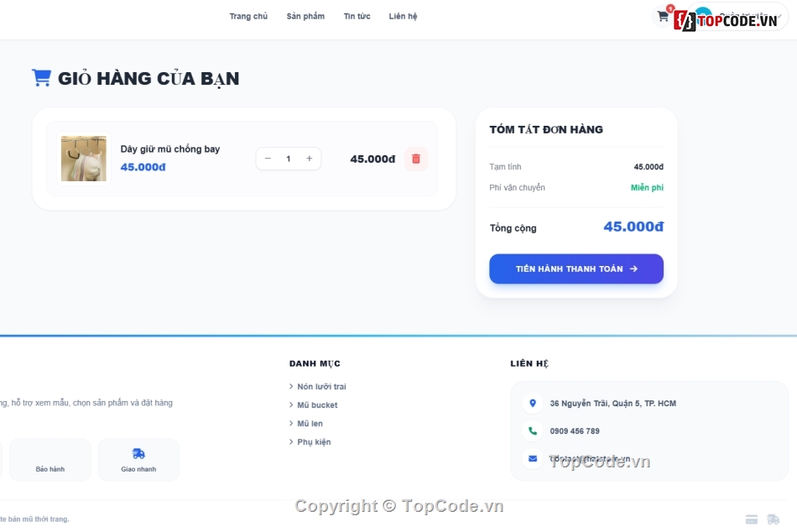This screenshot has height=532, width=797.
Task: Decrease quantity with minus button
Action: (x=268, y=159)
